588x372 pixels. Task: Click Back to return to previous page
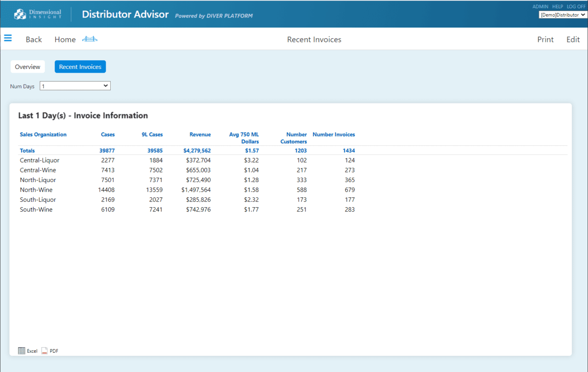click(x=34, y=39)
